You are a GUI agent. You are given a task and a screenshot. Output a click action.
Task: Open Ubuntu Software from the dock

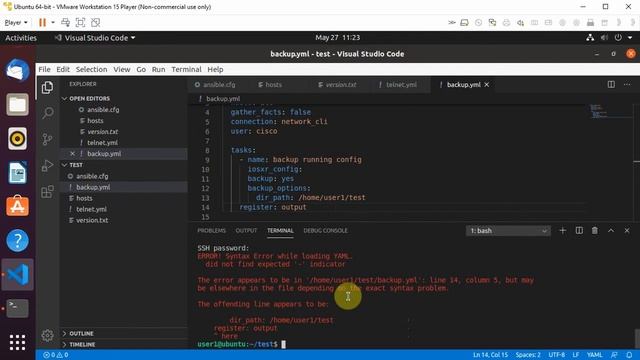coord(17,207)
